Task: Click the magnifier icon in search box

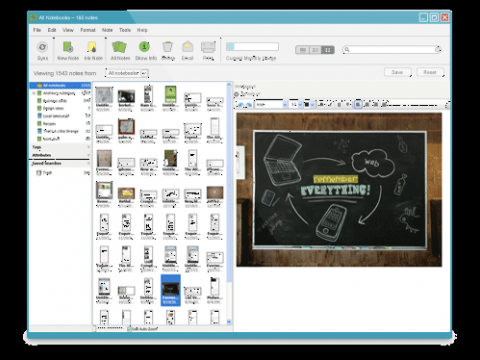Action: [x=347, y=50]
